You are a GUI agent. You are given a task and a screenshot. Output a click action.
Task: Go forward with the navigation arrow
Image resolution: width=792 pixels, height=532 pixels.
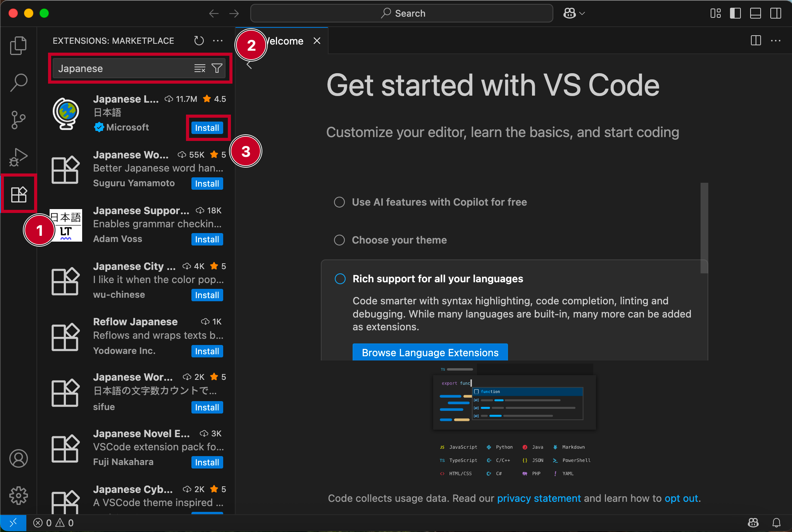[x=234, y=14]
